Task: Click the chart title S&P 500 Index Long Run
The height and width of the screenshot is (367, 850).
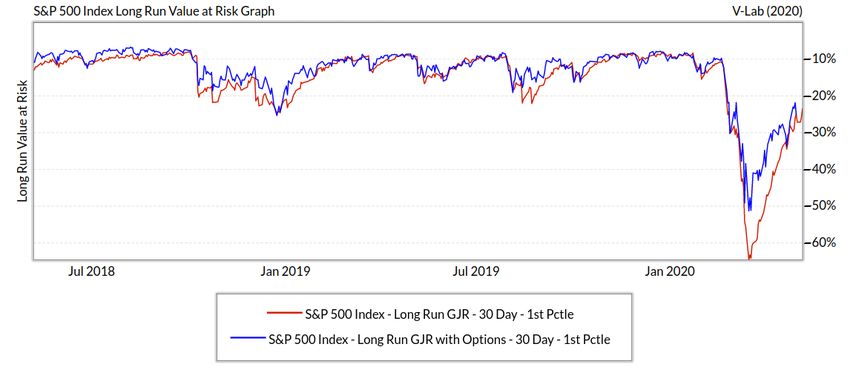Action: click(153, 11)
